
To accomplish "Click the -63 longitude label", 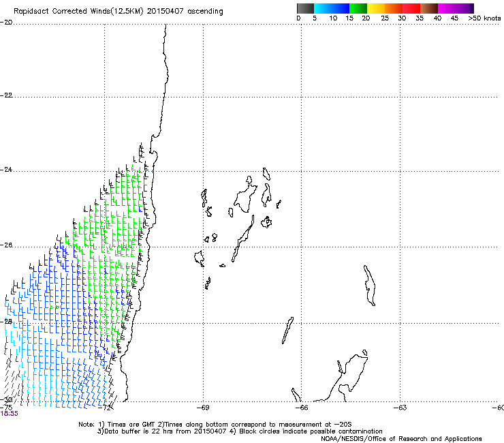I will click(400, 408).
